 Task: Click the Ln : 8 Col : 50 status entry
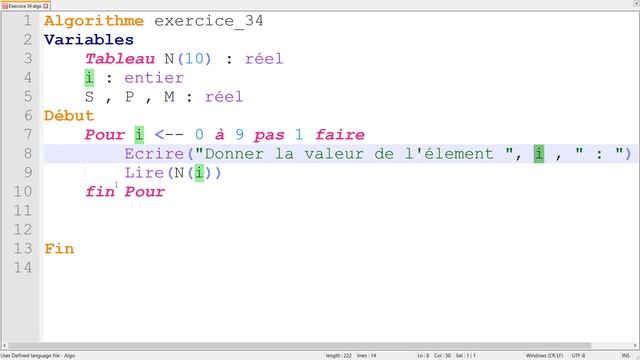pos(433,356)
